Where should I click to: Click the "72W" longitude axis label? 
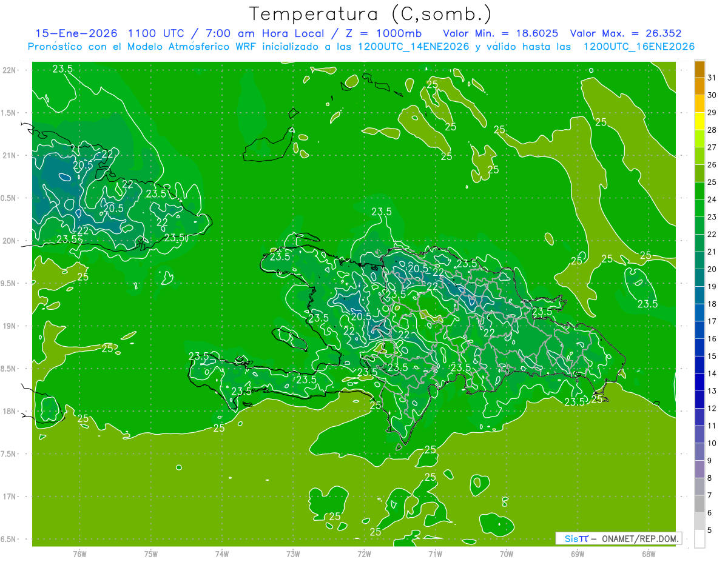pyautogui.click(x=364, y=554)
